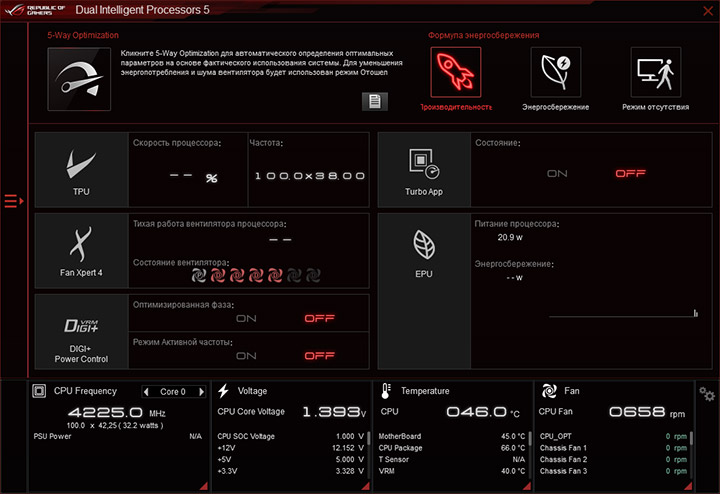Image resolution: width=720 pixels, height=494 pixels.
Task: Click the last grey fan status icon
Action: pyautogui.click(x=313, y=275)
